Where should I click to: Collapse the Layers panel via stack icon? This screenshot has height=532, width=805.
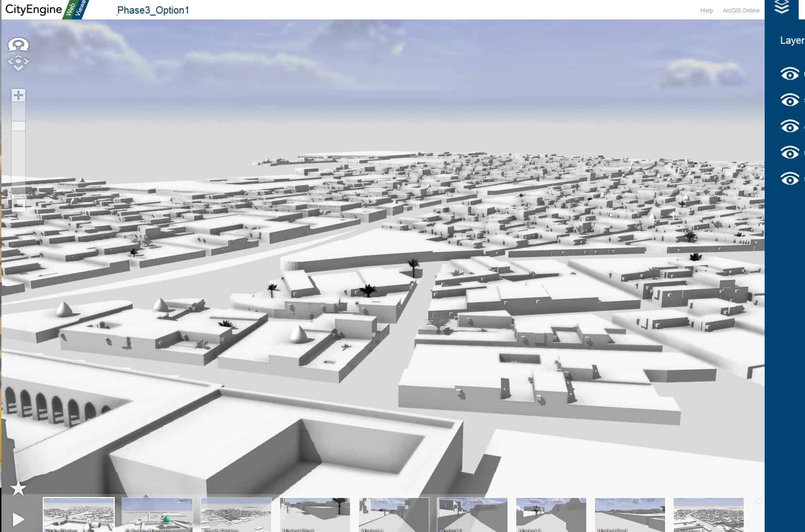click(782, 8)
